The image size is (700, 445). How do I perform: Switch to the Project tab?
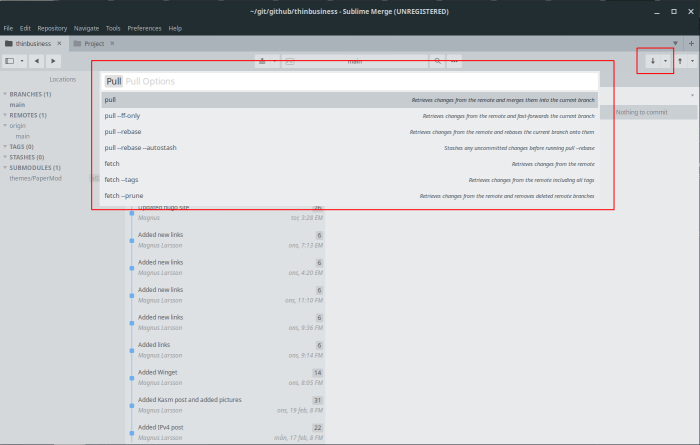coord(94,43)
